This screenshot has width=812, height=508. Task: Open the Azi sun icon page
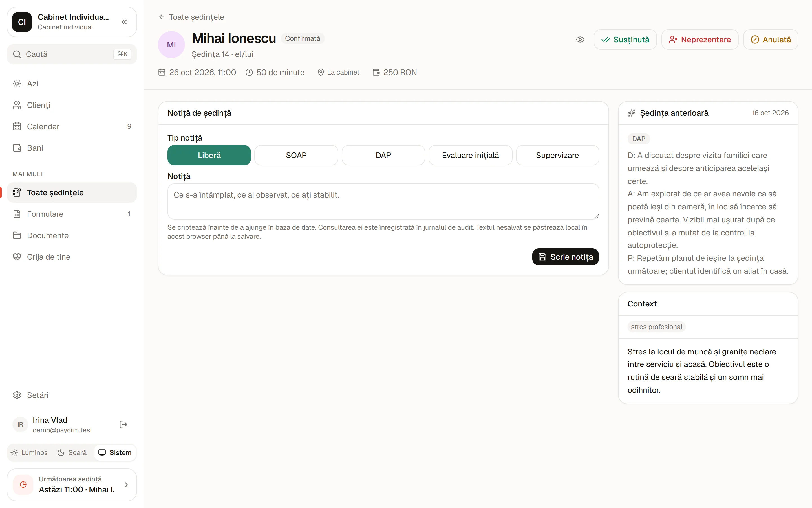click(x=17, y=83)
